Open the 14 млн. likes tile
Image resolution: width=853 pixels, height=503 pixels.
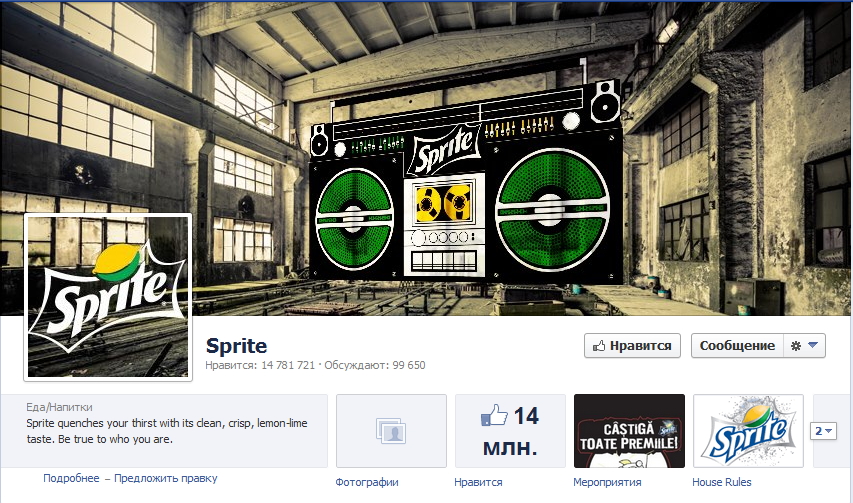click(x=510, y=431)
